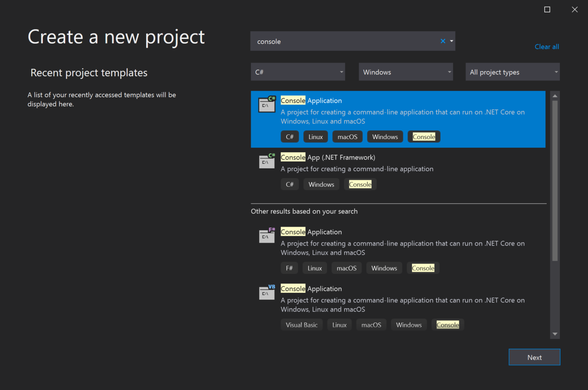Open the C# language dropdown

pyautogui.click(x=298, y=72)
